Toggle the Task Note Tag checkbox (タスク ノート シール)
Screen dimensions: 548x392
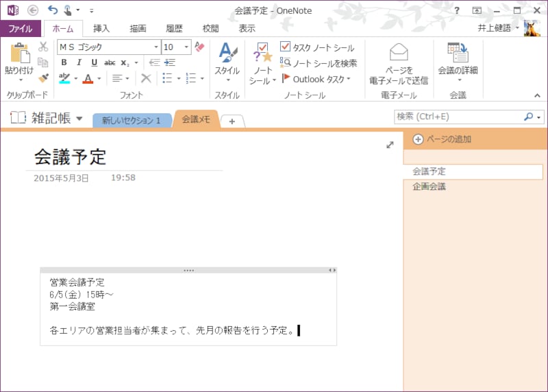tap(317, 47)
